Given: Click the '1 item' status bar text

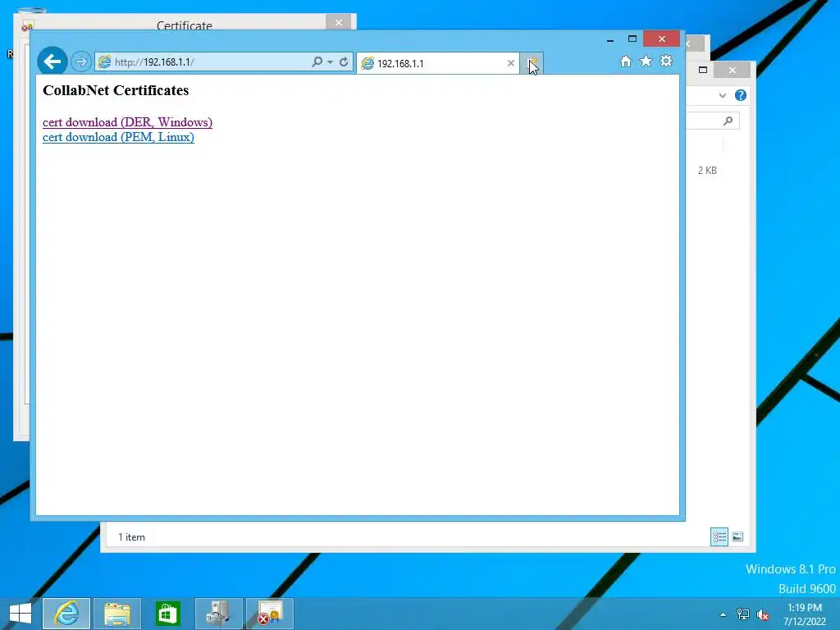Looking at the screenshot, I should [131, 537].
